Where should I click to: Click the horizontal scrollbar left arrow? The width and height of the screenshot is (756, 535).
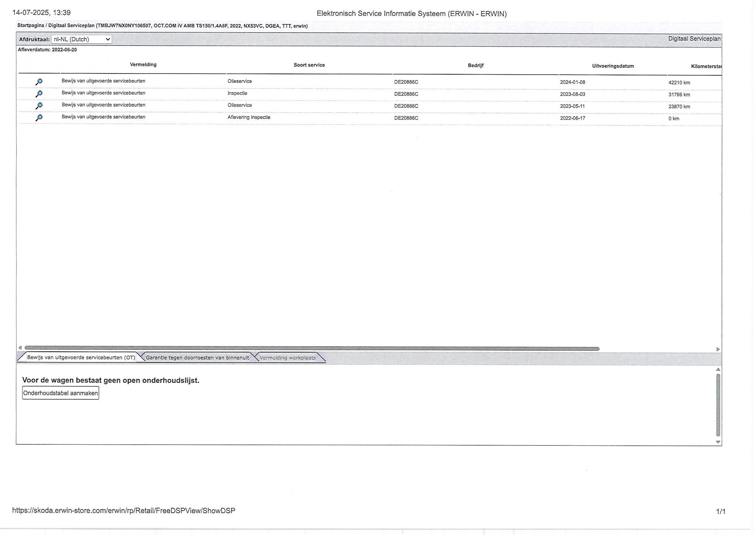(20, 348)
